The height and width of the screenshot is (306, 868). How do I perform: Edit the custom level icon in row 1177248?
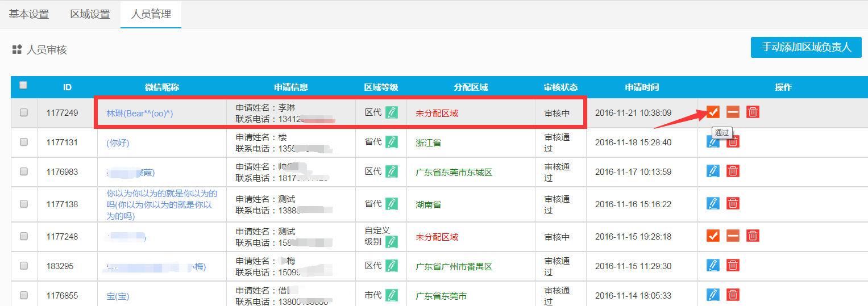[x=392, y=242]
